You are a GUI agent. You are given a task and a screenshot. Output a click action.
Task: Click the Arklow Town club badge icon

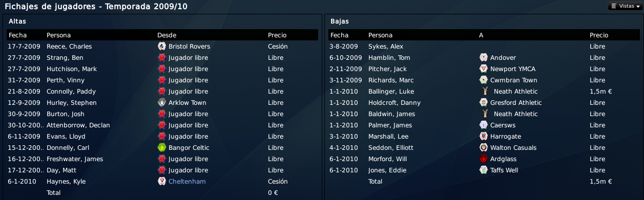[162, 103]
